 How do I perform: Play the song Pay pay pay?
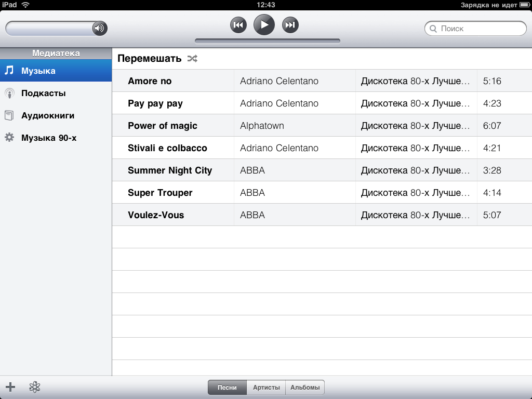[x=155, y=103]
